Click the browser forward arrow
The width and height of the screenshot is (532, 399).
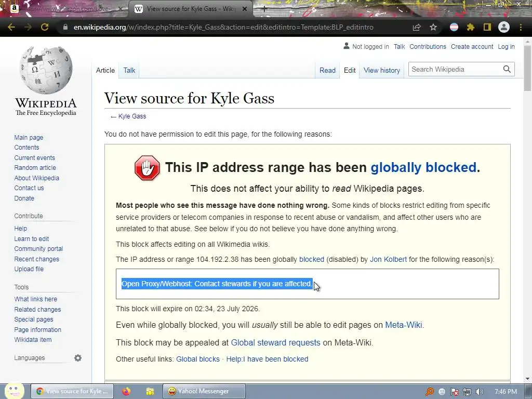pos(28,27)
